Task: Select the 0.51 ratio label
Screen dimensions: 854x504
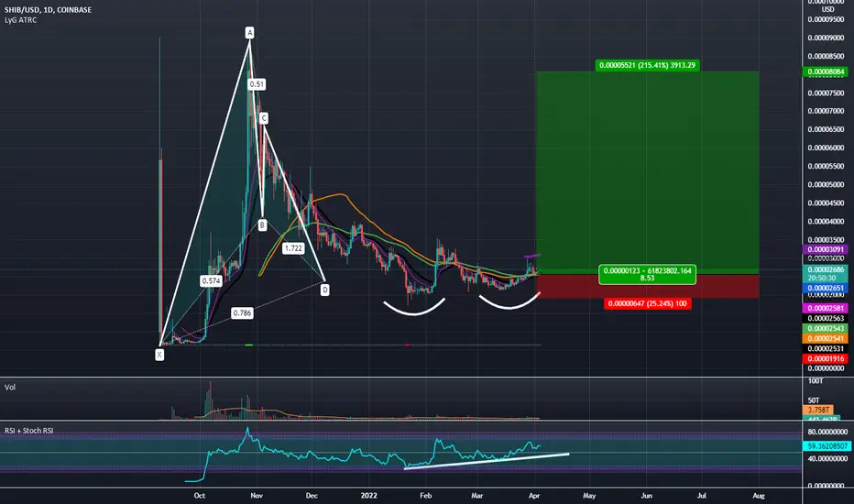Action: pos(257,84)
